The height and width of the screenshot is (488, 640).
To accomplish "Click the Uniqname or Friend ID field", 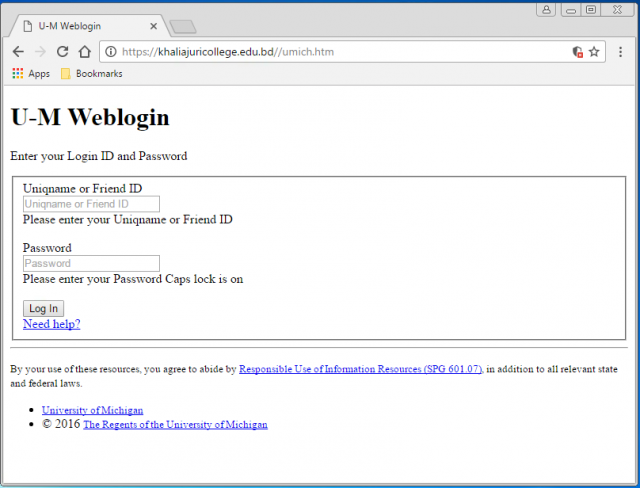I will (91, 204).
